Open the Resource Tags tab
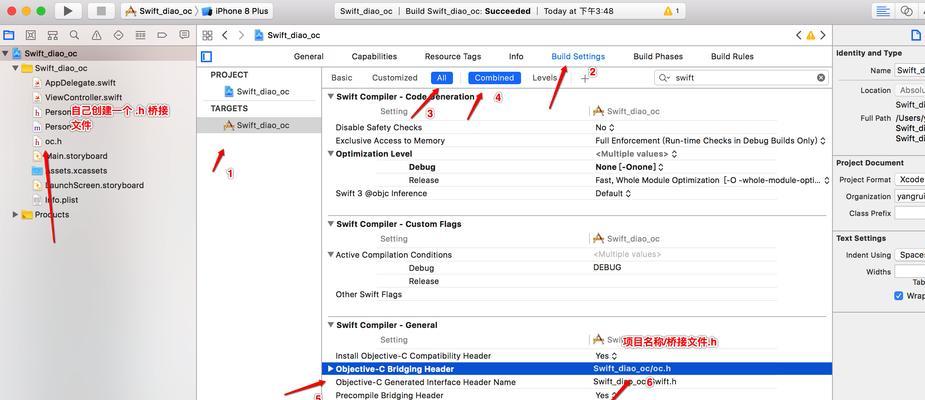This screenshot has width=925, height=400. [452, 57]
